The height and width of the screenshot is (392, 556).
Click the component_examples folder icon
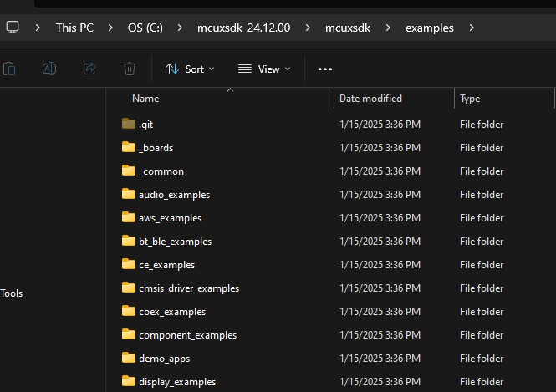(129, 334)
